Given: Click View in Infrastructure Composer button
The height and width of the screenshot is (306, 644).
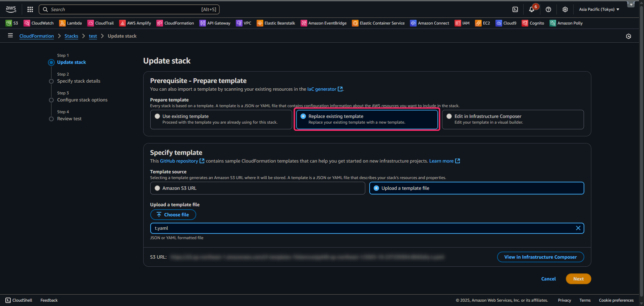Looking at the screenshot, I should [x=540, y=257].
